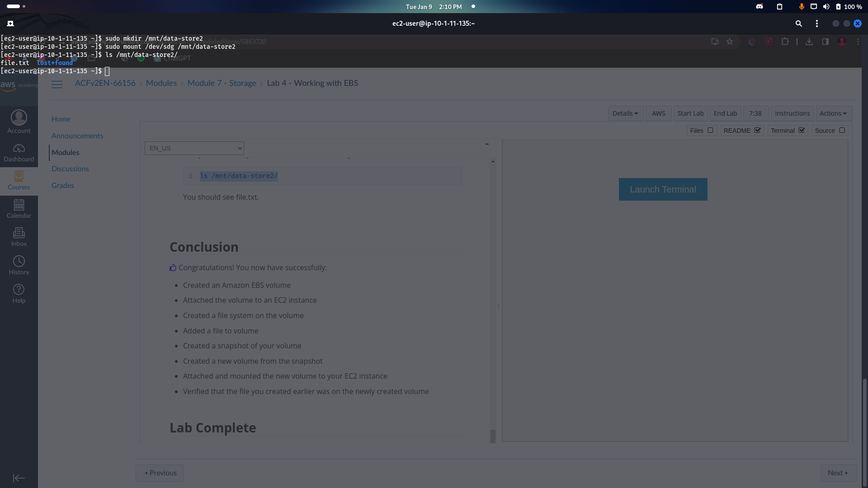The width and height of the screenshot is (868, 488).
Task: Expand the Details dropdown
Action: [625, 113]
